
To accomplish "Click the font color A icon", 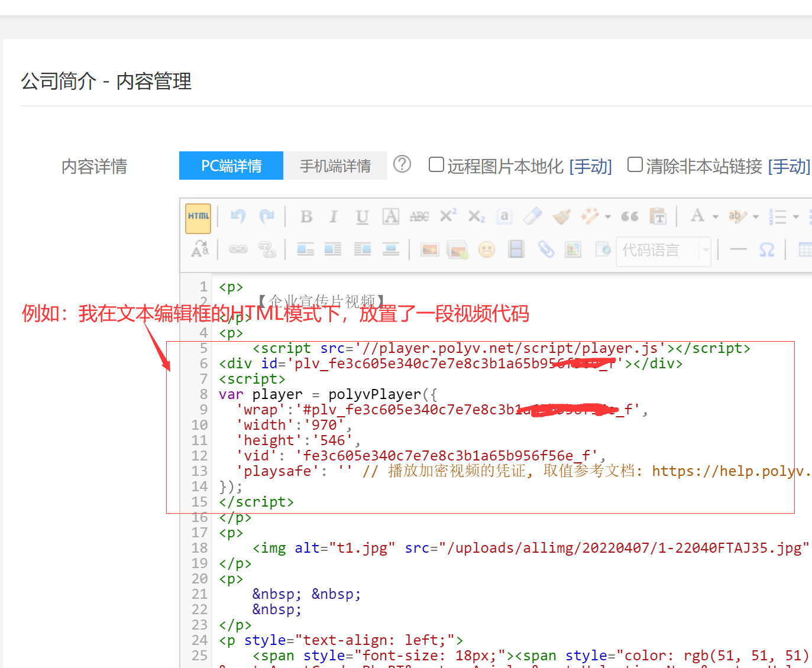I will [698, 216].
